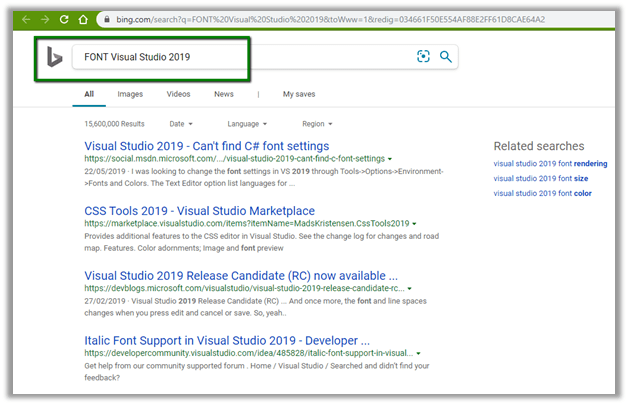Click the Bing logo

click(54, 58)
